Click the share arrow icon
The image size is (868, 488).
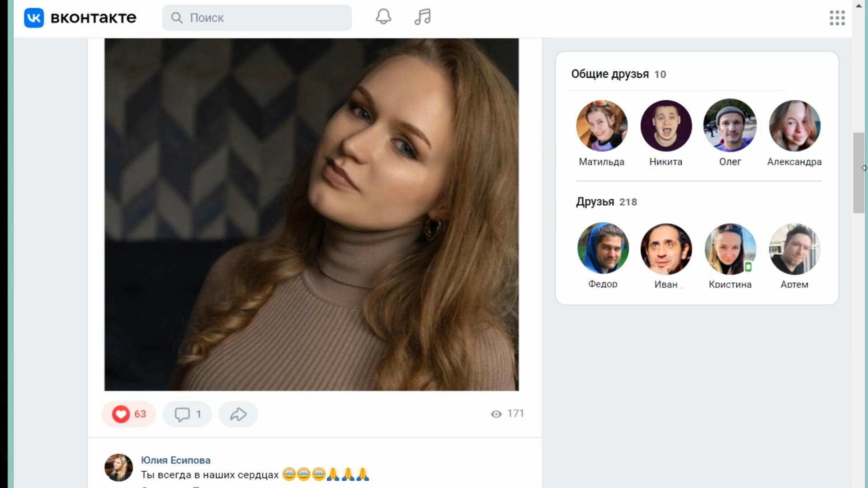tap(238, 414)
